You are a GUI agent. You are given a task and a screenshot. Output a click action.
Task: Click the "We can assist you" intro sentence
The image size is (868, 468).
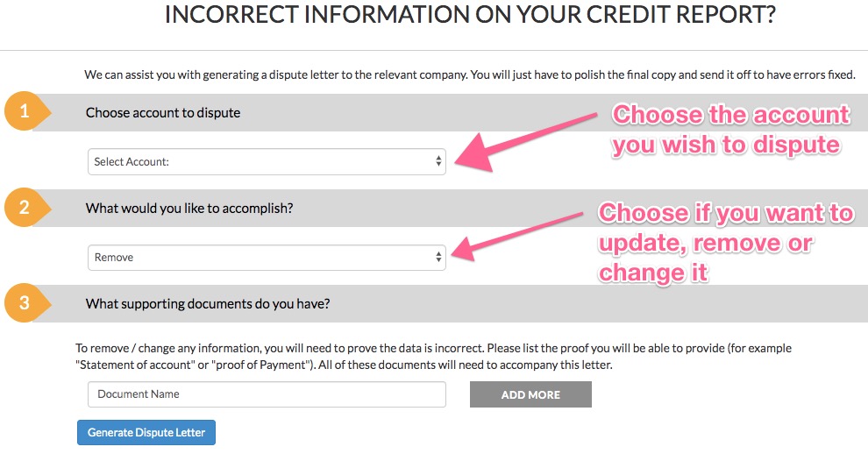coord(469,75)
